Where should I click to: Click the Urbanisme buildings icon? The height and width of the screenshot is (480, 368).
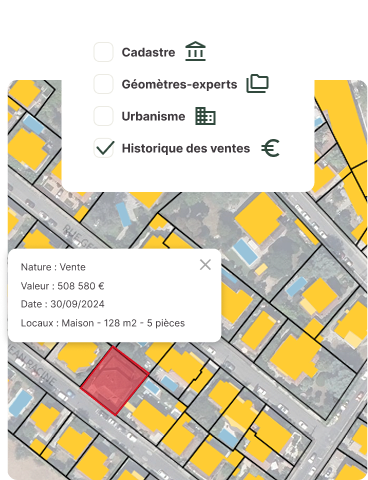[205, 116]
